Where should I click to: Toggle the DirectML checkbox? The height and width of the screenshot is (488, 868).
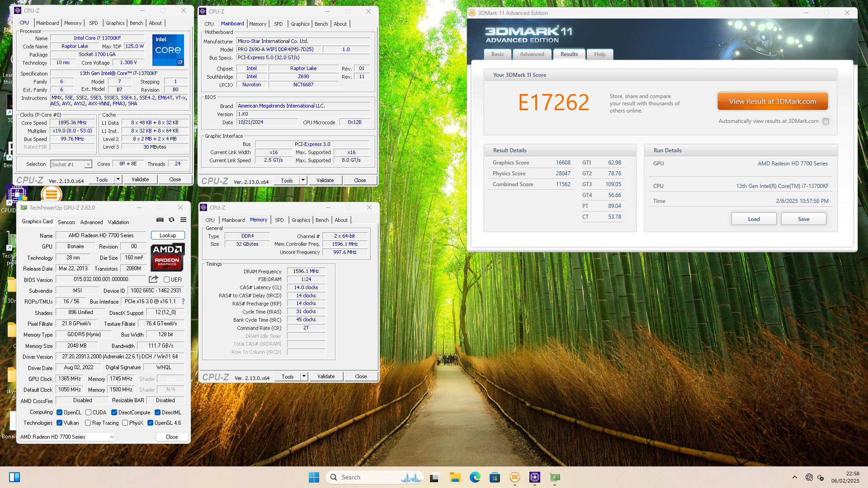157,413
